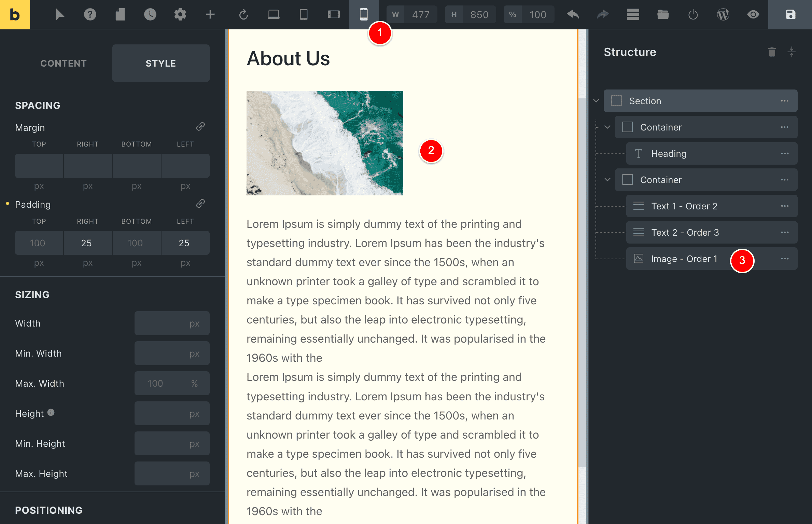The image size is (812, 524).
Task: Toggle the structure panel icon in toolbar
Action: coord(633,14)
